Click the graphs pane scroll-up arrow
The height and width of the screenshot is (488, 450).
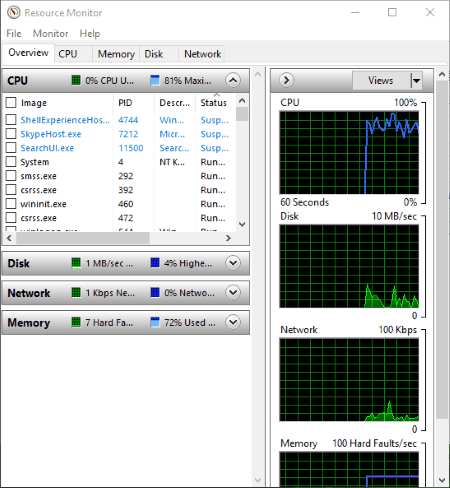point(442,74)
